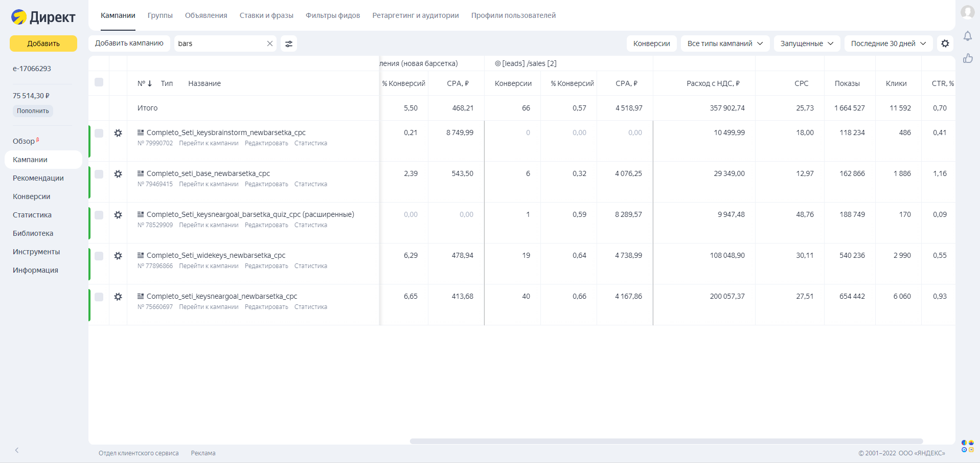Click the Yandex services icon in corner
Viewport: 980px width, 463px height.
coord(967,446)
